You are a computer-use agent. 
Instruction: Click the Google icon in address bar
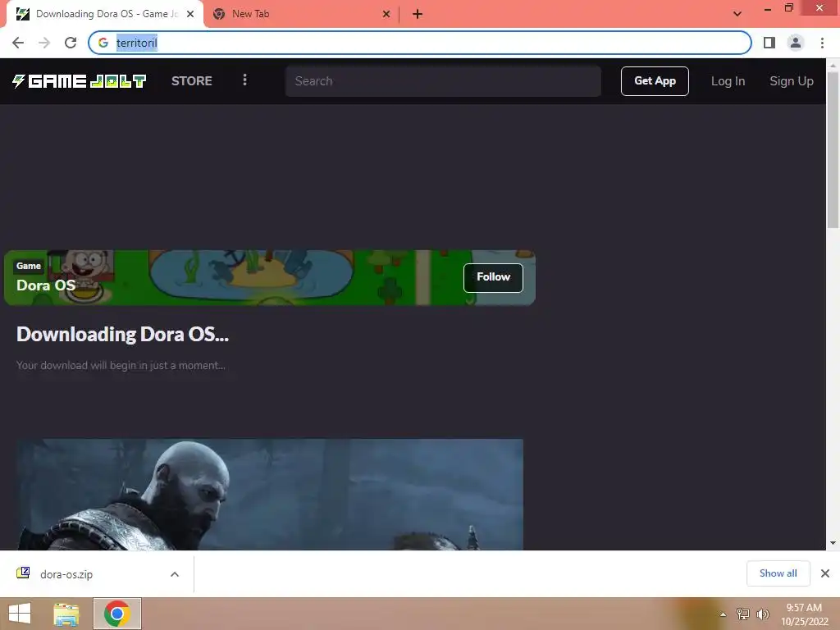pyautogui.click(x=103, y=43)
